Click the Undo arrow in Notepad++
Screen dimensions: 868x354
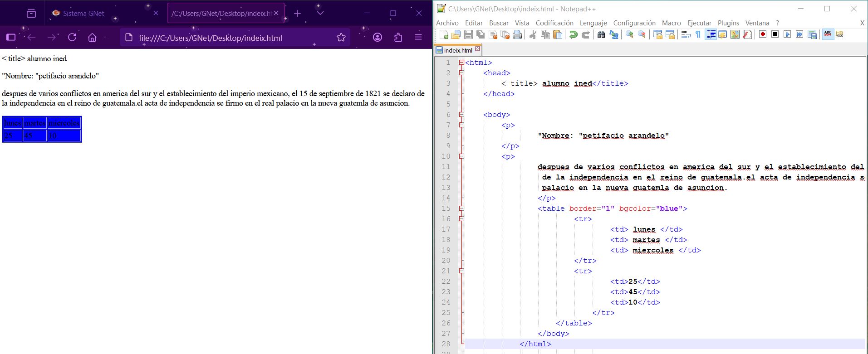coord(574,35)
